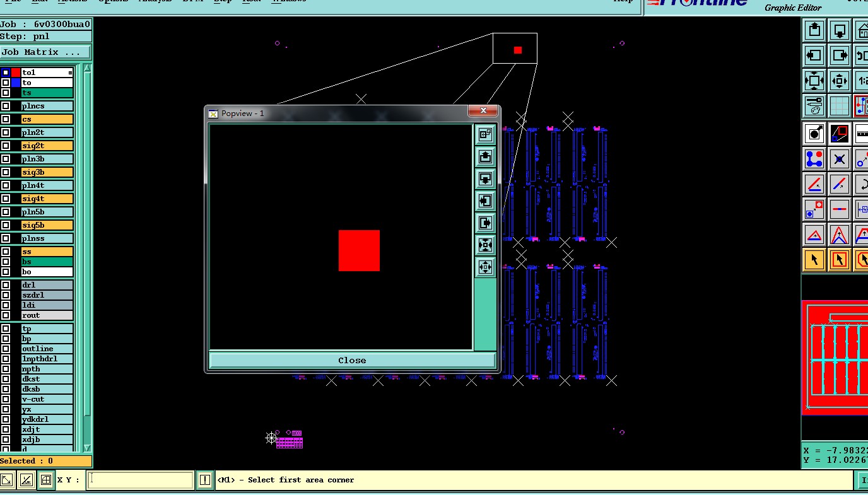The image size is (868, 495).
Task: Click zoom in icon in main toolbar
Action: coord(814,81)
